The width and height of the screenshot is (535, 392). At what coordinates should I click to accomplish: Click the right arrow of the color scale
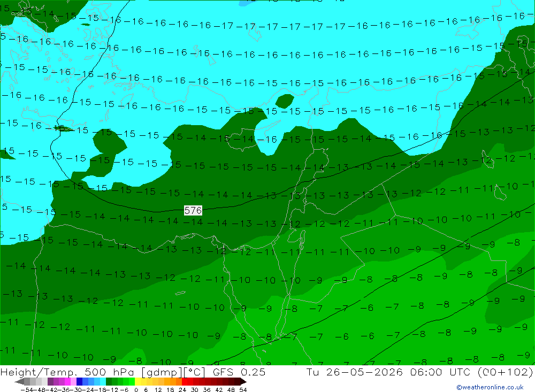click(243, 382)
